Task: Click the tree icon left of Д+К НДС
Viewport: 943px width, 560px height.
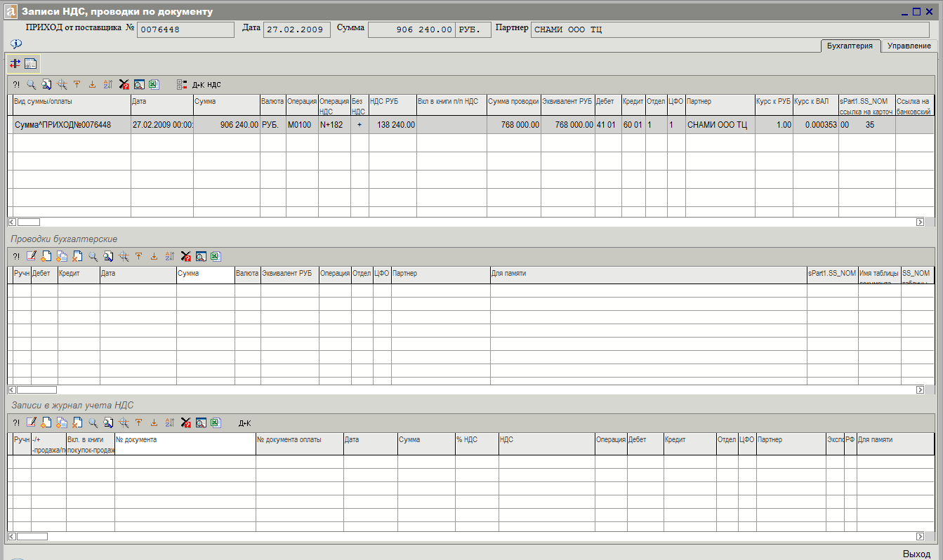Action: tap(181, 85)
